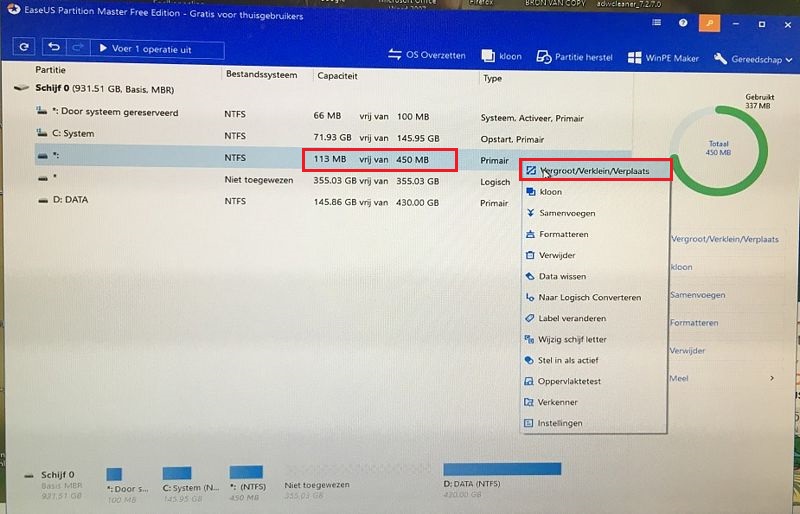
Task: Click the Verwijder trash icon in the context menu
Action: pos(530,255)
